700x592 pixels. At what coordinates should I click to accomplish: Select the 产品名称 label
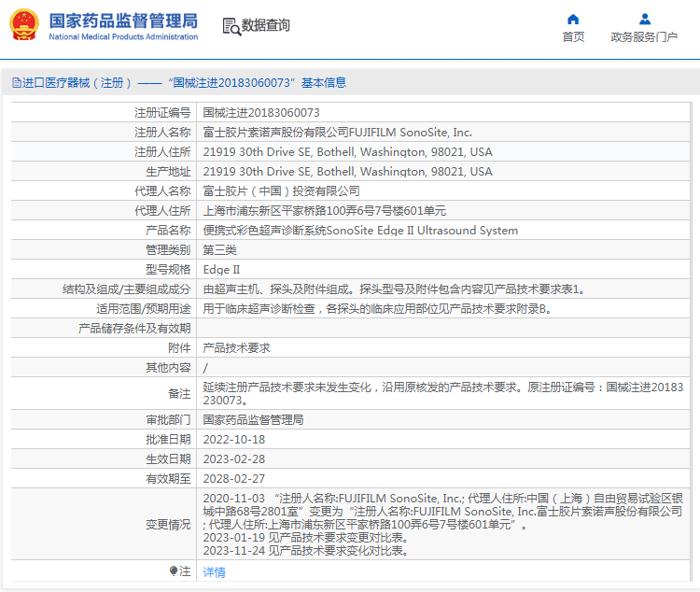168,230
